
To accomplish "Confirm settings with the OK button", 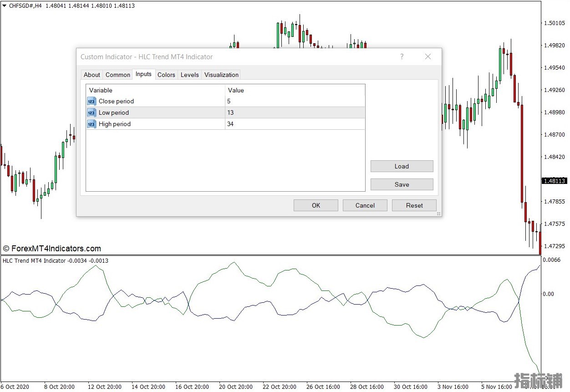I will point(316,205).
